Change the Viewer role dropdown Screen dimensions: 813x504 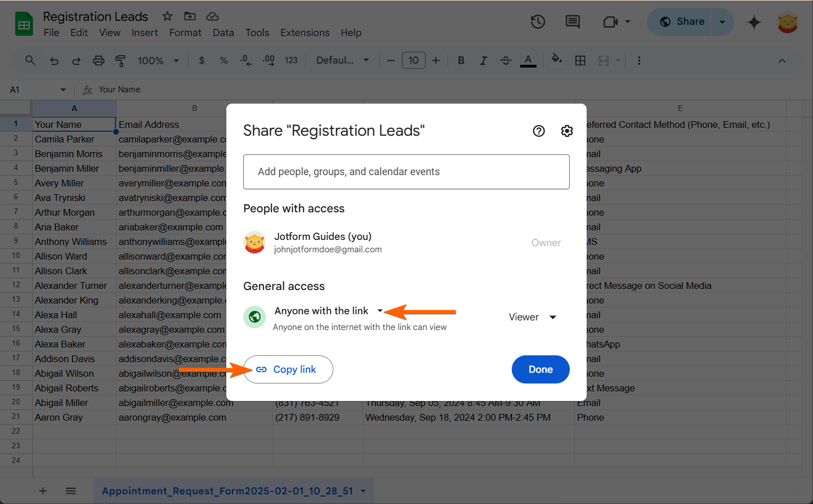tap(533, 317)
